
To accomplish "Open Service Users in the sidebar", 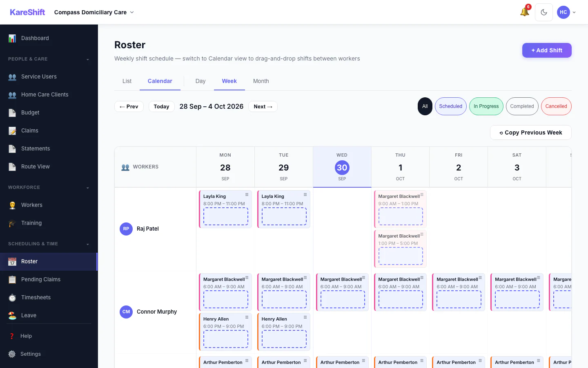I will pyautogui.click(x=49, y=76).
